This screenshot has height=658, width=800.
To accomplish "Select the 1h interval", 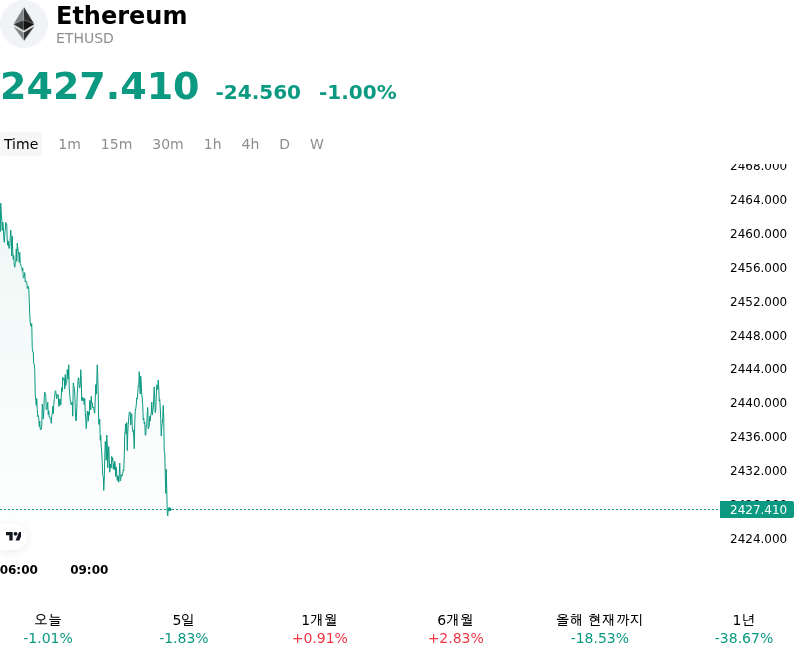I will pyautogui.click(x=213, y=144).
